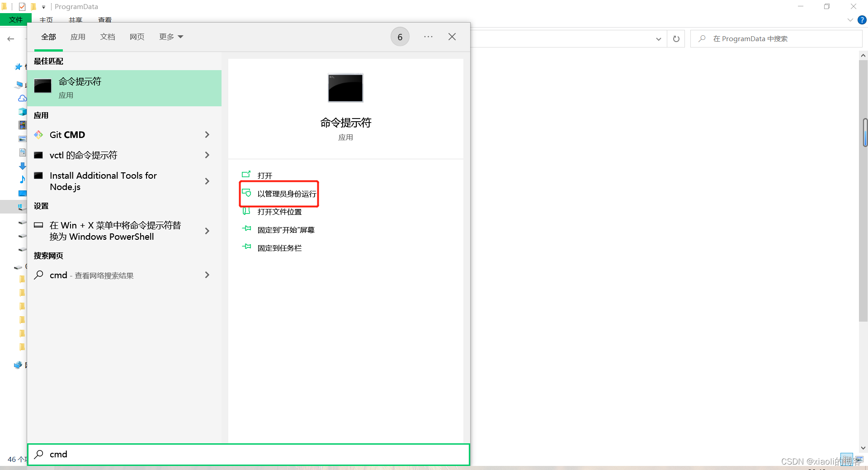Click the scrollbar up arrow in Explorer
This screenshot has width=868, height=470.
[x=863, y=56]
